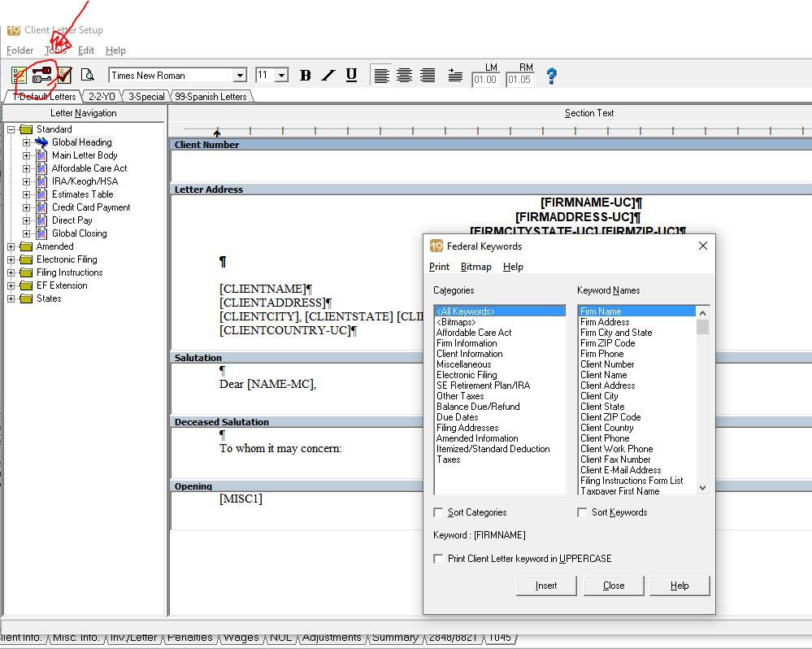Expand the Amended folder in tree

11,246
